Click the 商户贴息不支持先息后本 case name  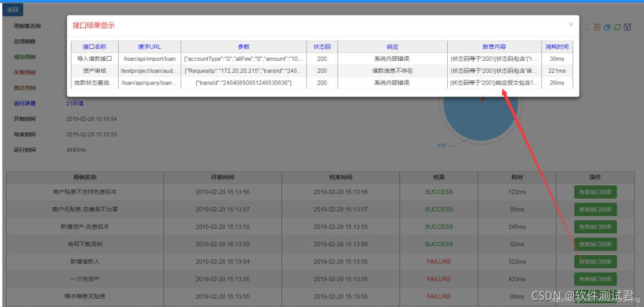(85, 192)
